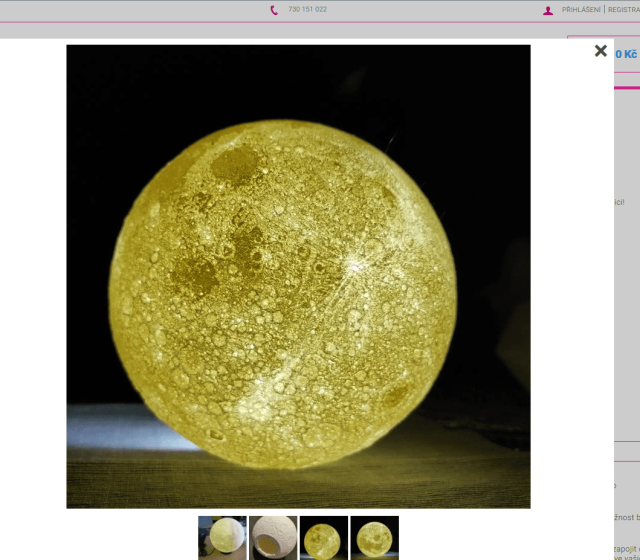Click the phone number 730 151 022
Screen dimensions: 640x560
(307, 10)
